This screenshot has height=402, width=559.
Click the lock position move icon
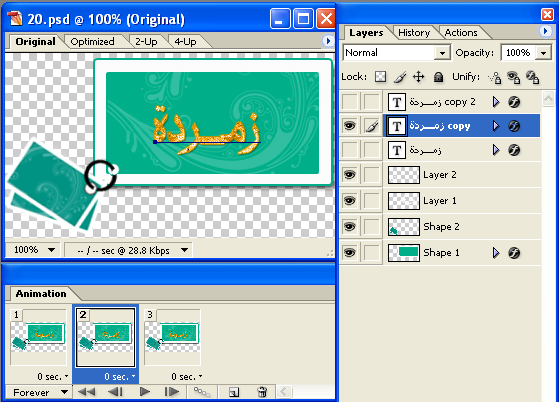[x=419, y=77]
